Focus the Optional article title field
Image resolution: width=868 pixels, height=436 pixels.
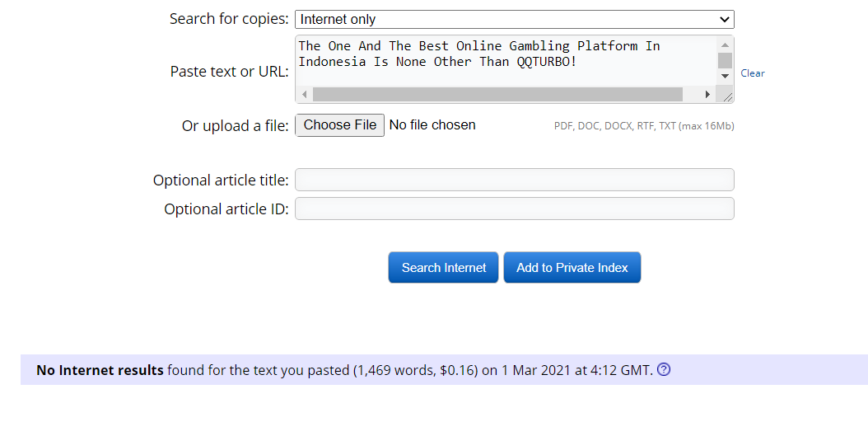[x=514, y=180]
